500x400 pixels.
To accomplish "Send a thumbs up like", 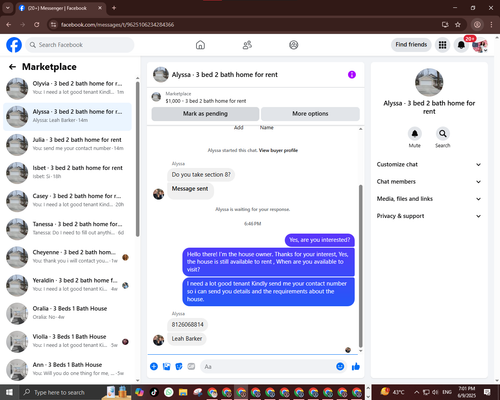I will coord(356,367).
